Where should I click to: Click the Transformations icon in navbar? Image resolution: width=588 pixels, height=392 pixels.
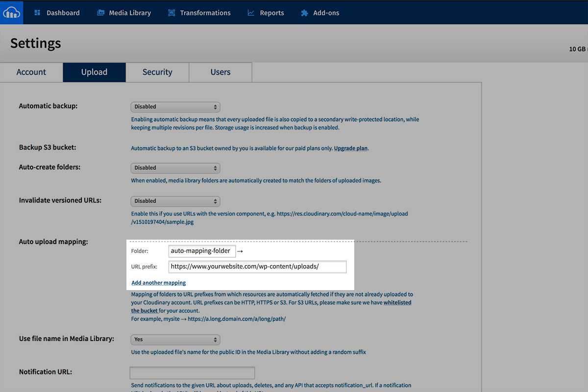point(171,13)
